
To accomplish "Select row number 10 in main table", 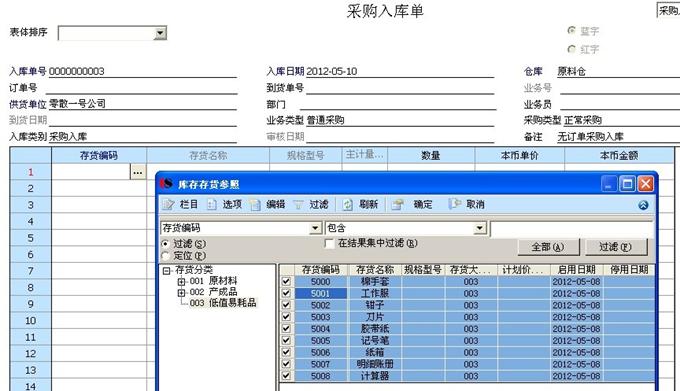I will [30, 320].
